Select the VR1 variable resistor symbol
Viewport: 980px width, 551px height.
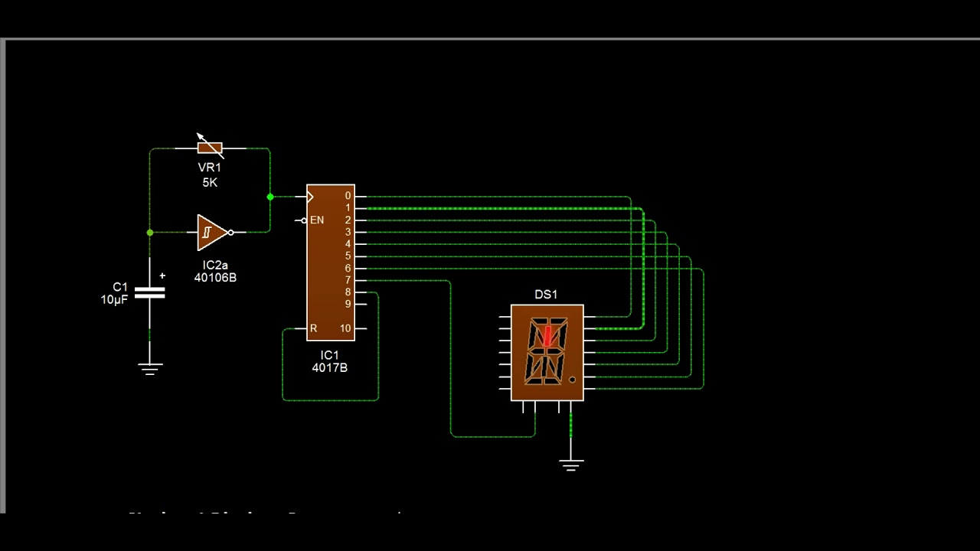(x=210, y=148)
